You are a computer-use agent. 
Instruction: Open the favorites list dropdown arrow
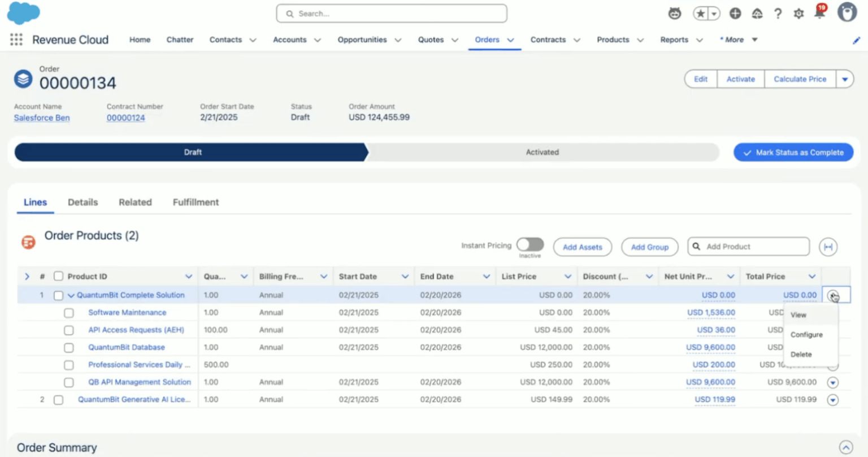click(714, 14)
